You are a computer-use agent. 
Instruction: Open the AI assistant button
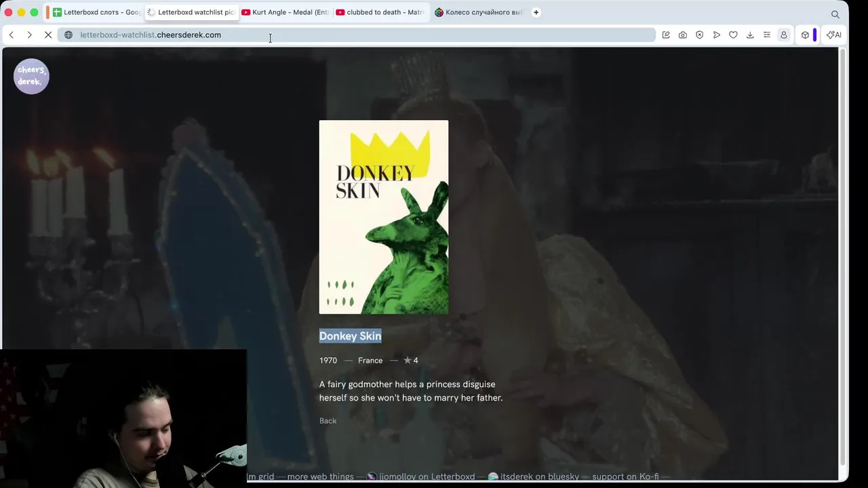[834, 35]
